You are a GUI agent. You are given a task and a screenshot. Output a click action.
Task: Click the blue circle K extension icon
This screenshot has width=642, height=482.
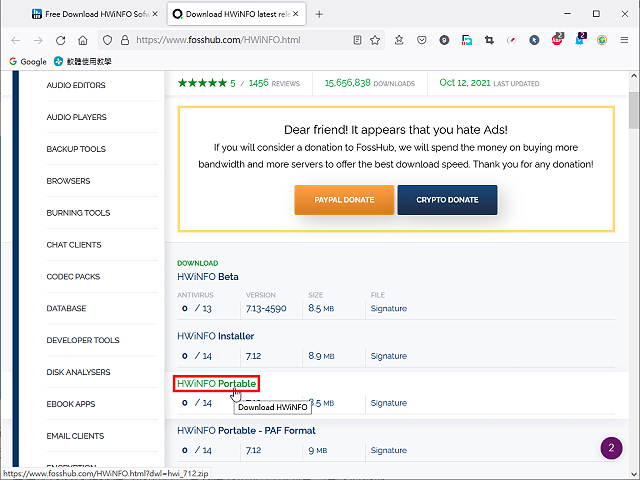click(x=534, y=40)
